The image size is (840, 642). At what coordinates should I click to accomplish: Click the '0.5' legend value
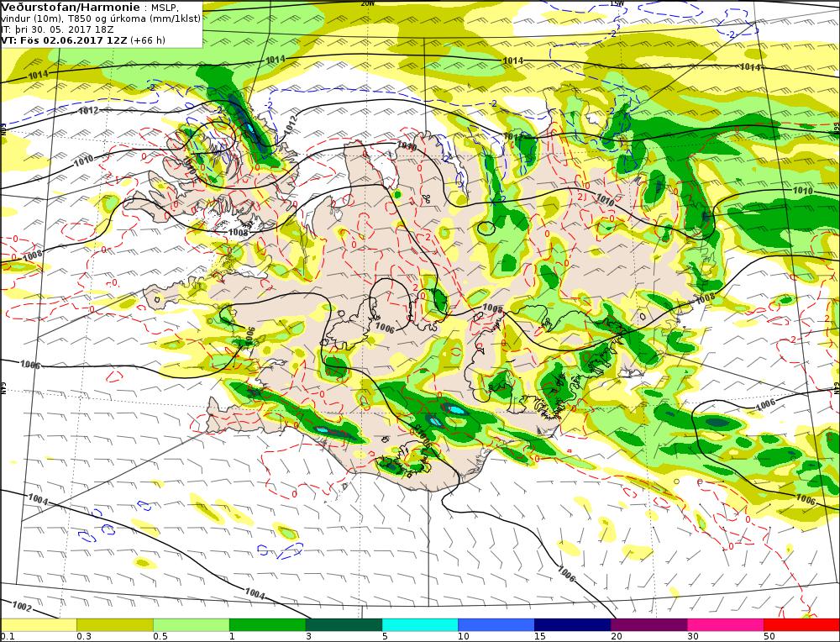(x=160, y=636)
